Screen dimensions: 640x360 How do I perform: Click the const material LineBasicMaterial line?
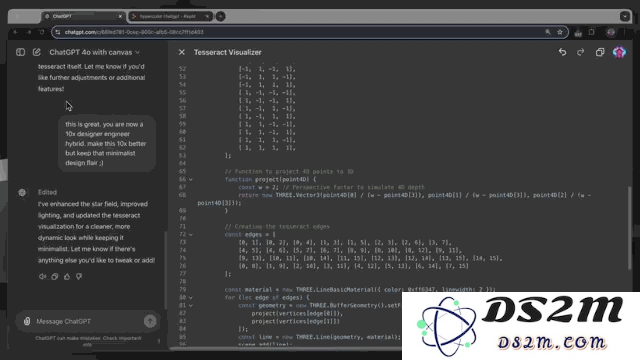tap(360, 289)
